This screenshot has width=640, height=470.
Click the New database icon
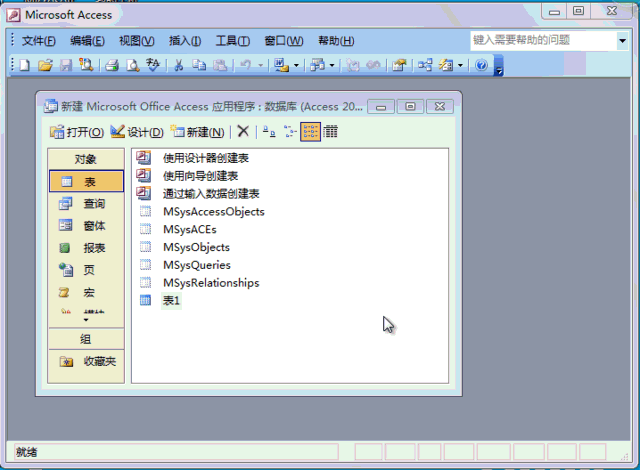click(24, 65)
